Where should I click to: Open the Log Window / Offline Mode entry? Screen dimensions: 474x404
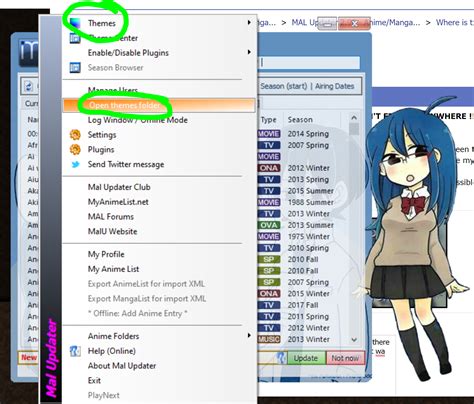tap(138, 120)
